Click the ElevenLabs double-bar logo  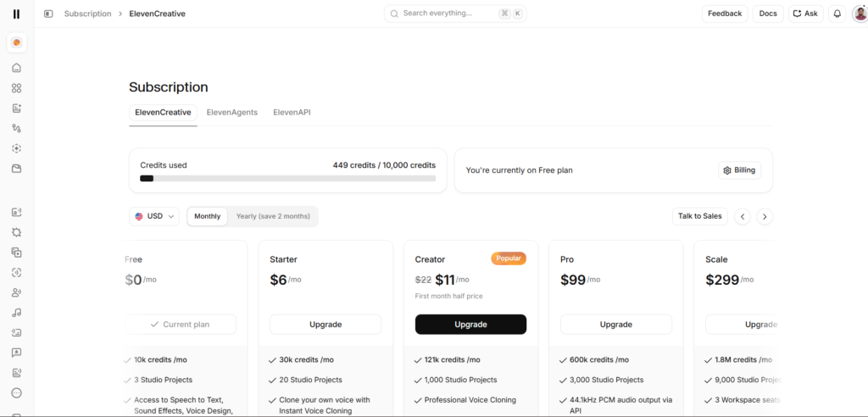[x=17, y=14]
